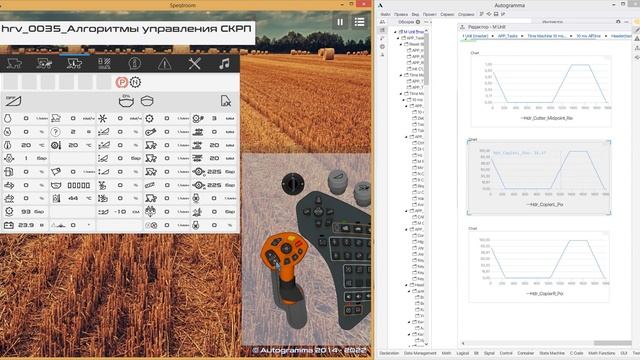Click the left gray knob on the console
Viewport: 640px width, 360px height.
[x=338, y=181]
